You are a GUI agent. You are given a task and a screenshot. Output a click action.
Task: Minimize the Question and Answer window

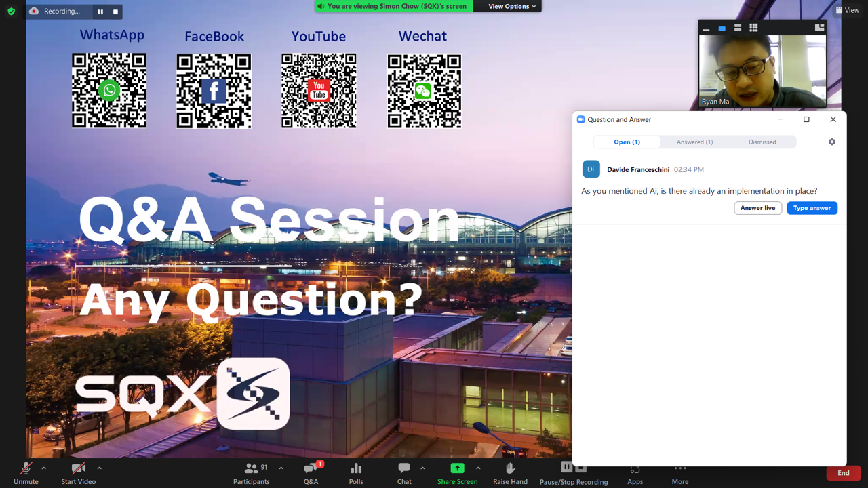781,119
